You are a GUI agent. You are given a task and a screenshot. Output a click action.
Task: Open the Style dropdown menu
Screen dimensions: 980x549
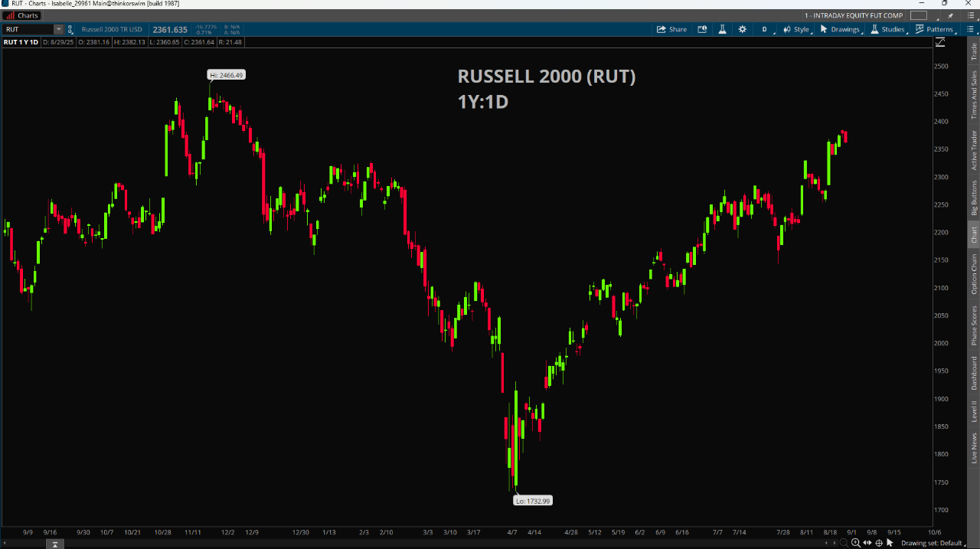click(x=795, y=29)
